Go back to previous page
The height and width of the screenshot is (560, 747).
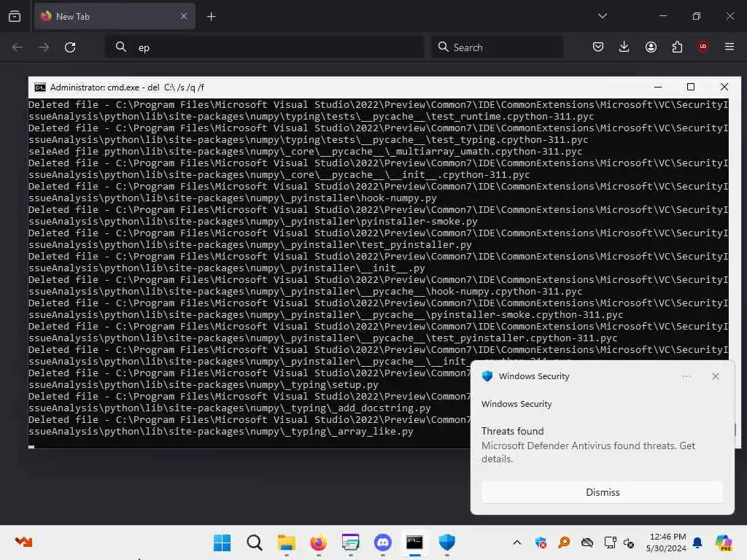pyautogui.click(x=18, y=47)
